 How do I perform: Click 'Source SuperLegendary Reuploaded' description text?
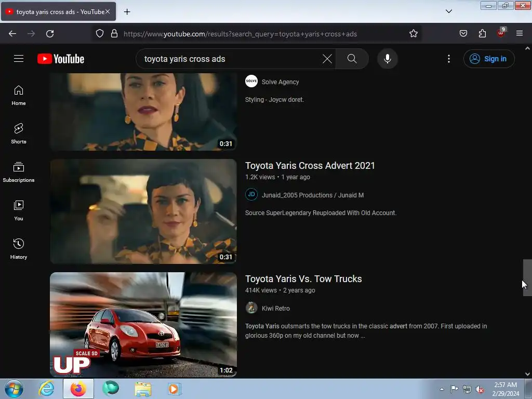pyautogui.click(x=321, y=213)
